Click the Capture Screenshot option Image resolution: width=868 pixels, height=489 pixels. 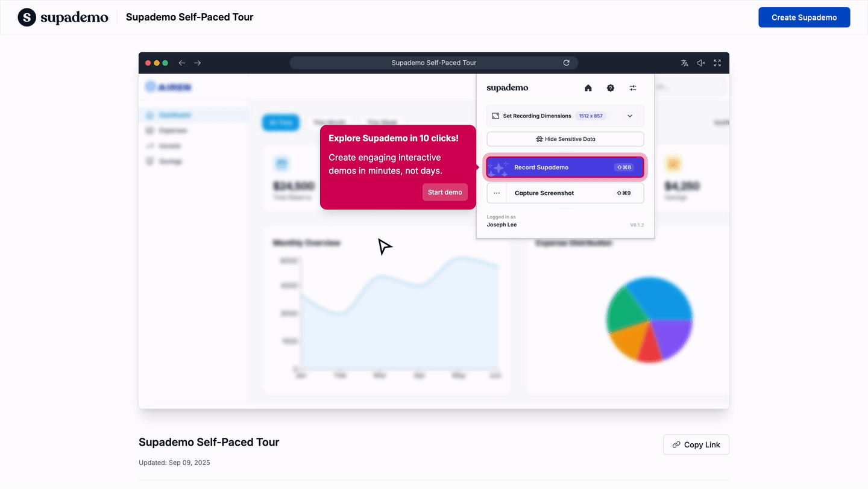point(544,193)
